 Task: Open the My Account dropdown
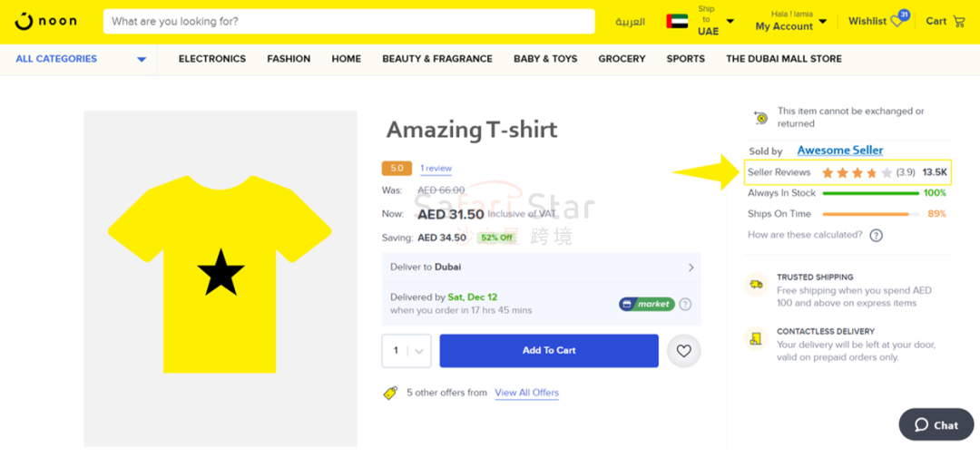[790, 21]
